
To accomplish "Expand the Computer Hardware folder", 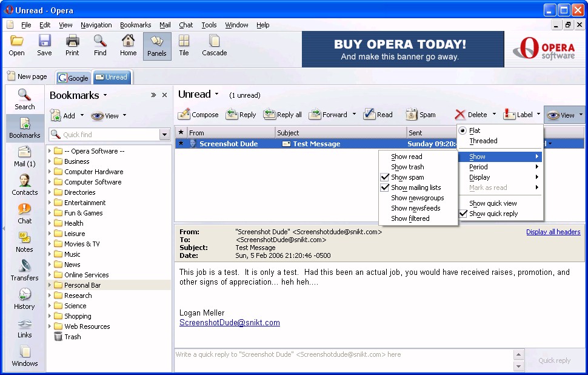I will [x=50, y=172].
